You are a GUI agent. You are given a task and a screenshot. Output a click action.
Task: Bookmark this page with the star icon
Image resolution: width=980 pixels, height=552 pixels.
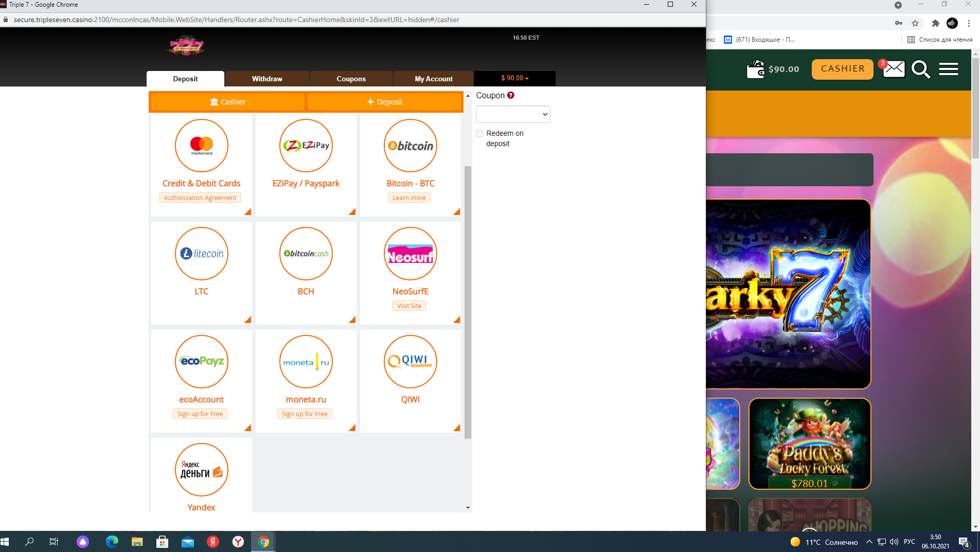pyautogui.click(x=915, y=23)
